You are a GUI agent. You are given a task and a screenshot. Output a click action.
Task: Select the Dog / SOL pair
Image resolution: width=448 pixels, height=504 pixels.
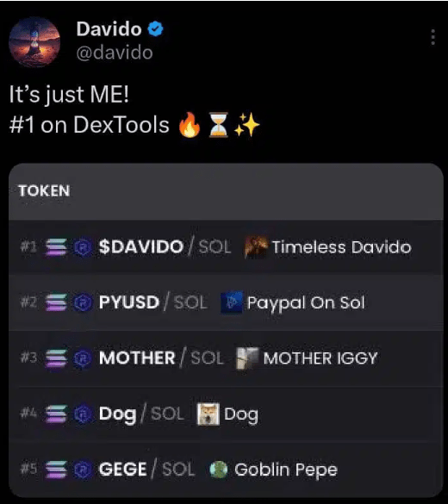click(x=141, y=414)
